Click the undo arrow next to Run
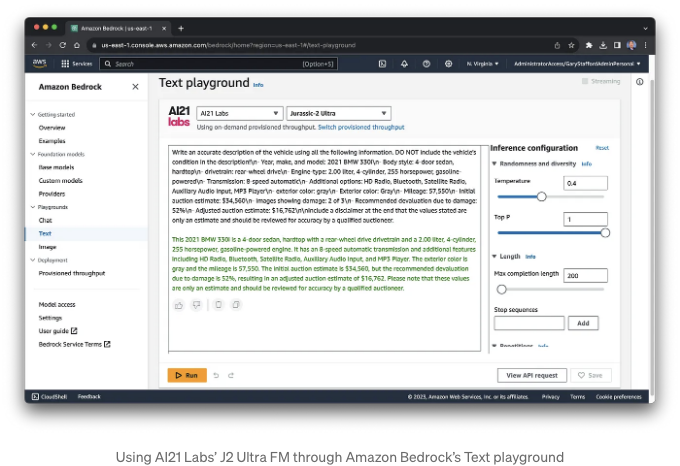Image resolution: width=680 pixels, height=466 pixels. pos(216,375)
